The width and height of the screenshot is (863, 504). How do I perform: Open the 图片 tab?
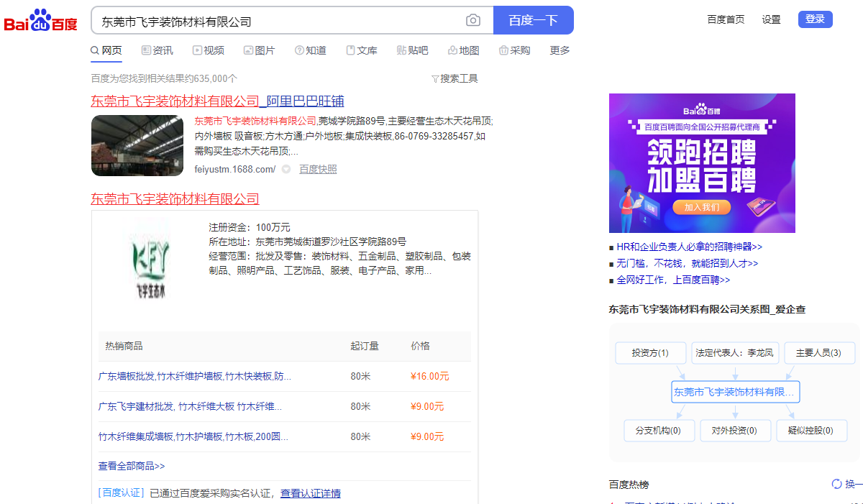click(x=260, y=50)
